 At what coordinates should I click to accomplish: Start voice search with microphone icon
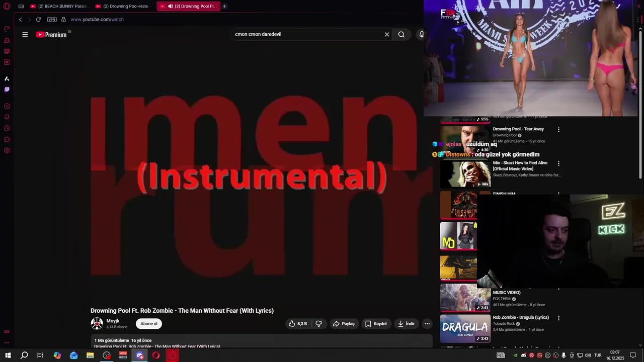click(x=422, y=34)
